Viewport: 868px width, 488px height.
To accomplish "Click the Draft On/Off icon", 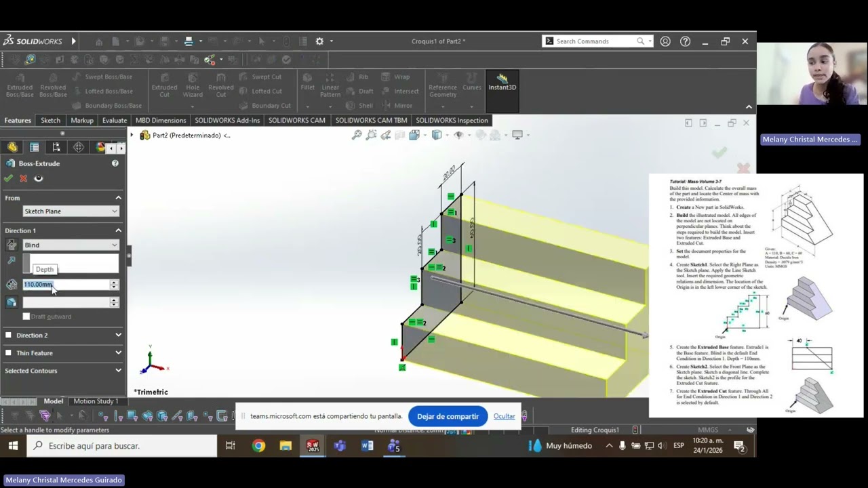I will pos(12,302).
